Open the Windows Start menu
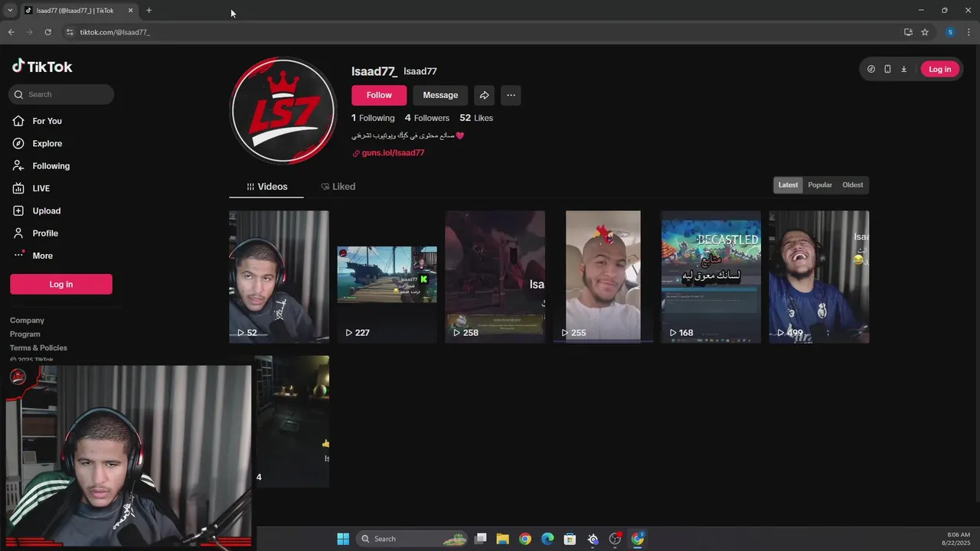The image size is (980, 551). click(343, 539)
